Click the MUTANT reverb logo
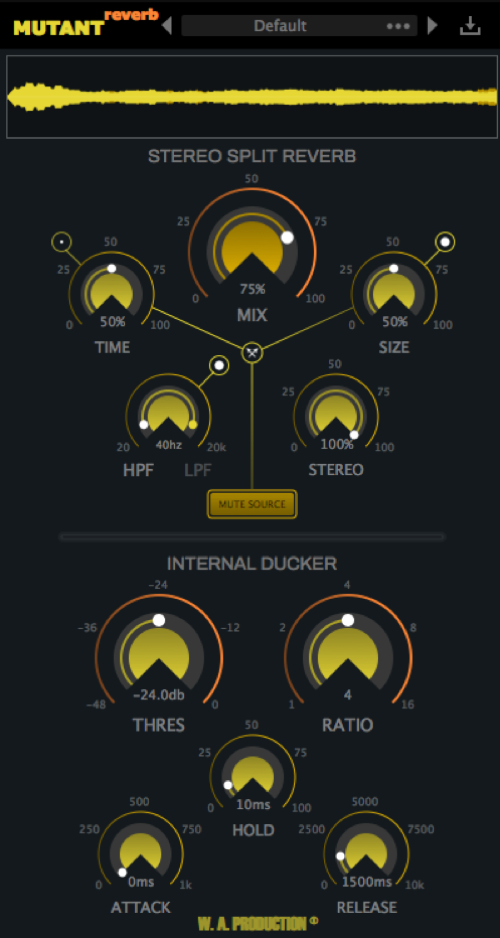This screenshot has width=500, height=938. pos(86,23)
